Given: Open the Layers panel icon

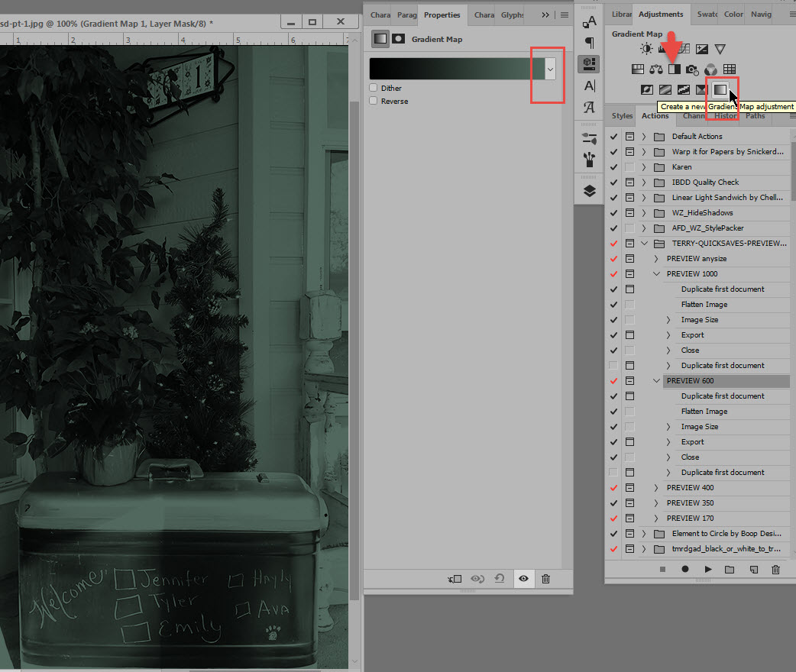Looking at the screenshot, I should [x=589, y=192].
